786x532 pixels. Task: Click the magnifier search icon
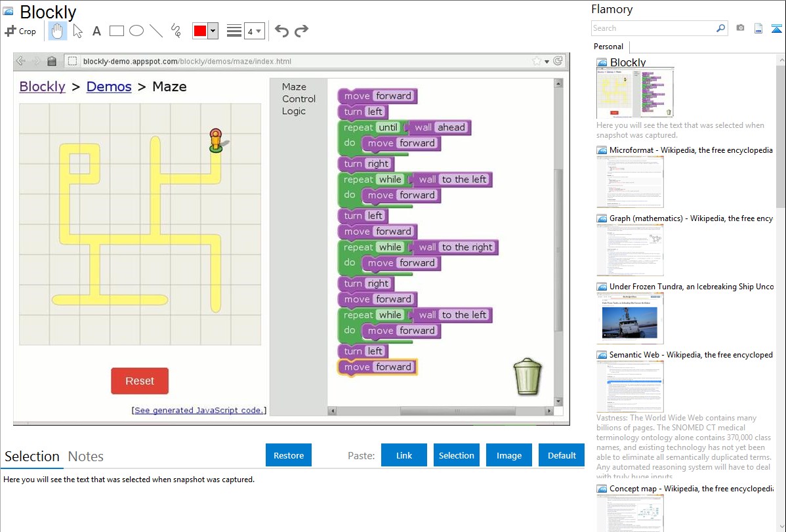pyautogui.click(x=721, y=28)
